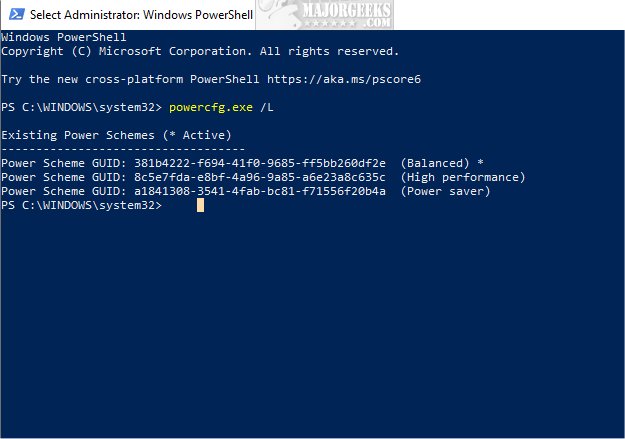Click the 'Copyright (C) Microsoft Corporation' line

coord(200,51)
